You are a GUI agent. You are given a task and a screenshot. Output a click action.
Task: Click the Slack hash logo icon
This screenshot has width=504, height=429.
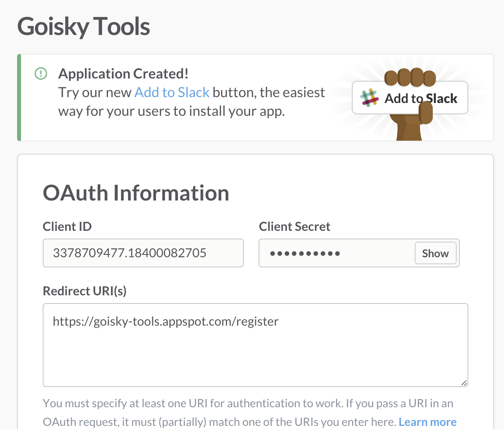[369, 98]
